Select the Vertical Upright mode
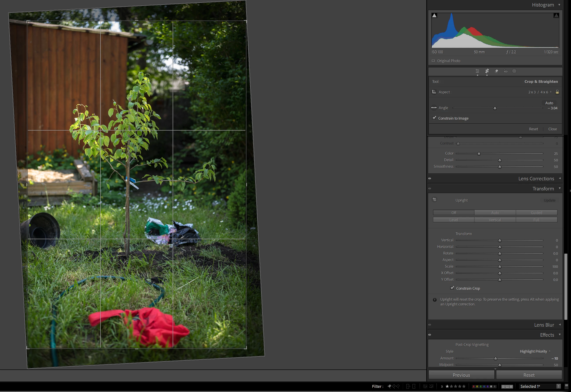This screenshot has width=571, height=392. 495,220
